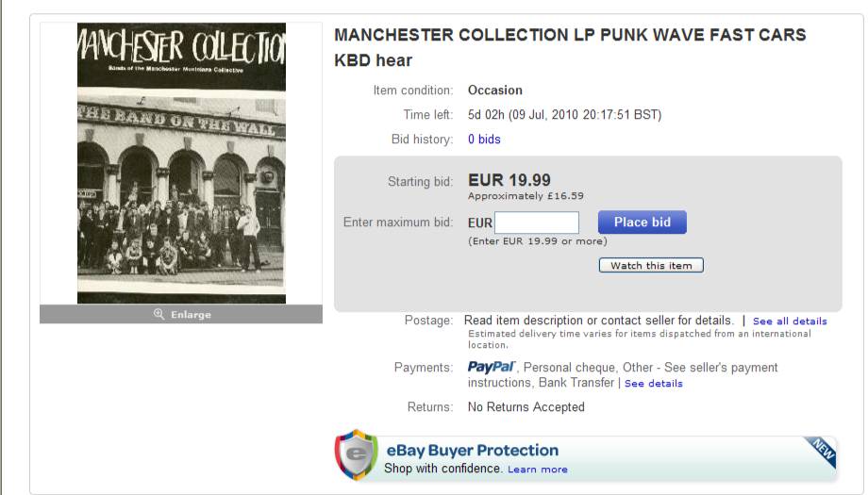Screen dimensions: 868x495
Task: Follow the Learn more buyer protection link
Action: tap(538, 470)
